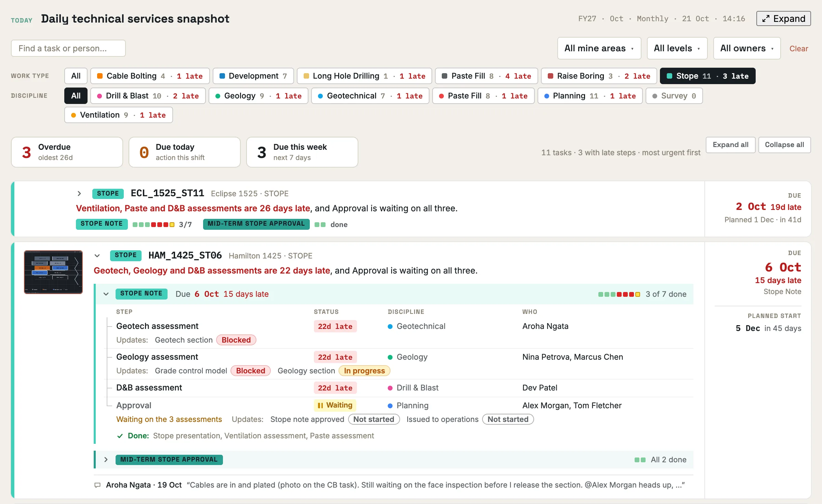Clear the filters with Clear link
The image size is (822, 504).
798,49
